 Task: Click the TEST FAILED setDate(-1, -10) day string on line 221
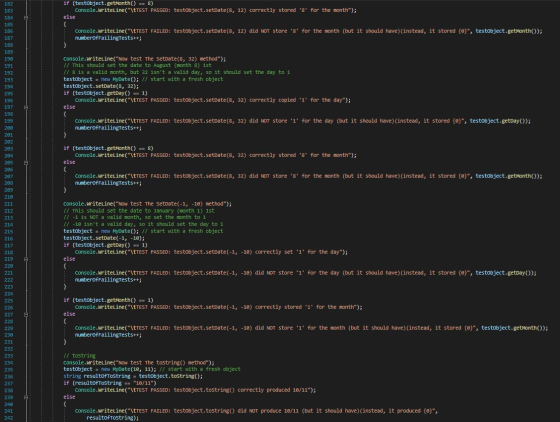pyautogui.click(x=299, y=273)
